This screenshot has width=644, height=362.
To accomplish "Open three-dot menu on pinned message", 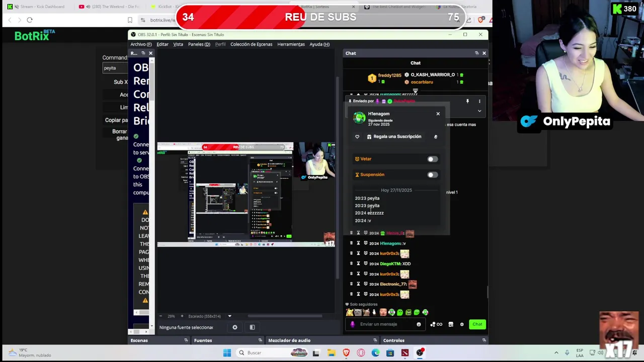I will pyautogui.click(x=479, y=102).
